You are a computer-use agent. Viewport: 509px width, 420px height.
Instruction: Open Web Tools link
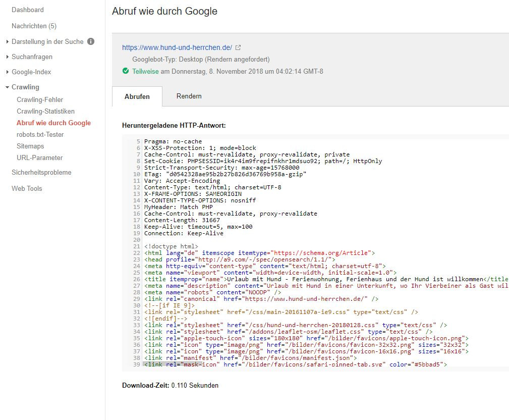(x=27, y=188)
